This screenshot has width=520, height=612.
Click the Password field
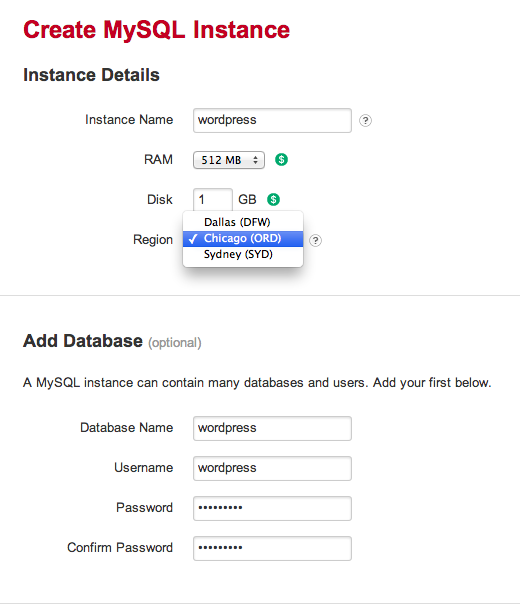[x=272, y=508]
